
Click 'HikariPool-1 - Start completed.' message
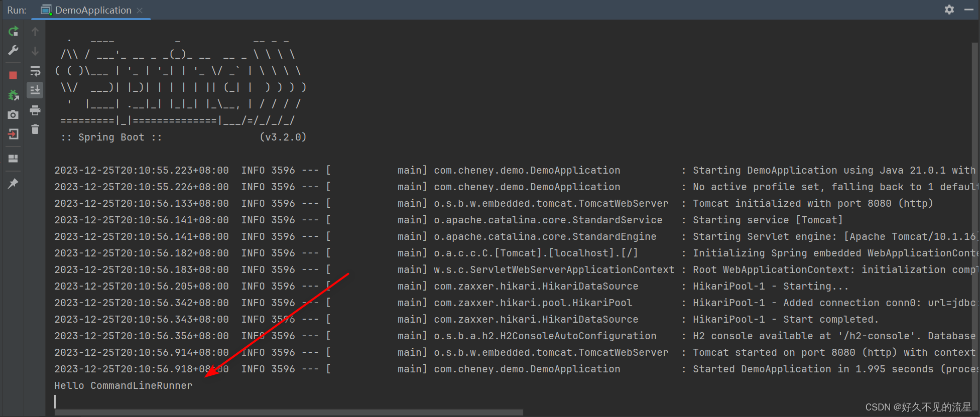786,319
